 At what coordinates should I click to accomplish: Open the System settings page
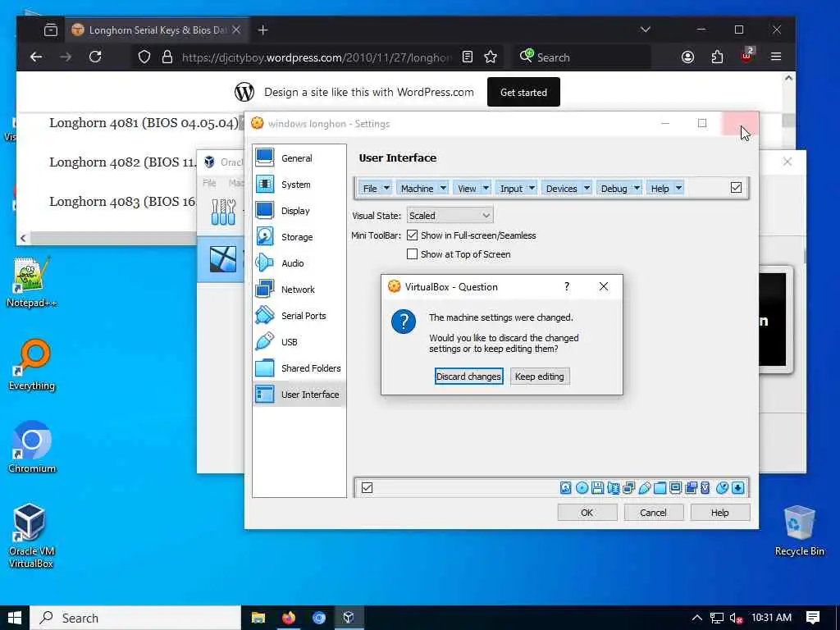299,185
